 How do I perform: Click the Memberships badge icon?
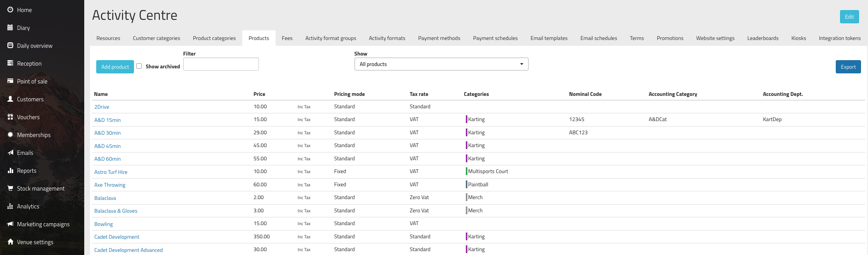pos(10,135)
